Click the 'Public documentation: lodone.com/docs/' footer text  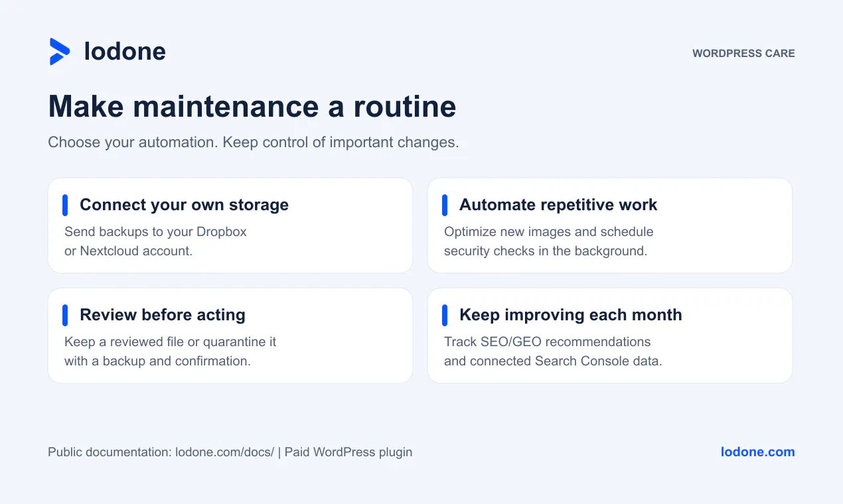click(161, 452)
